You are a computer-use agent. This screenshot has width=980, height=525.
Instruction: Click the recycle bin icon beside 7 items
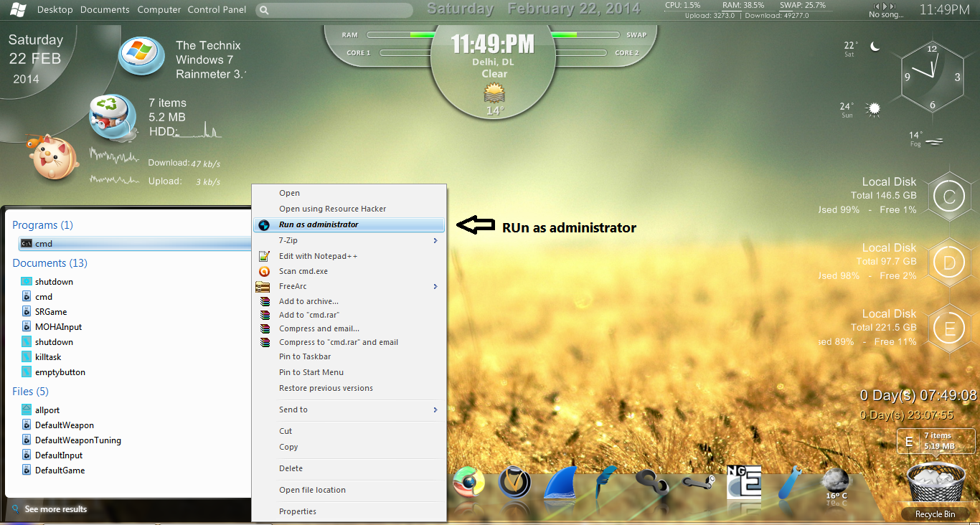coord(111,116)
